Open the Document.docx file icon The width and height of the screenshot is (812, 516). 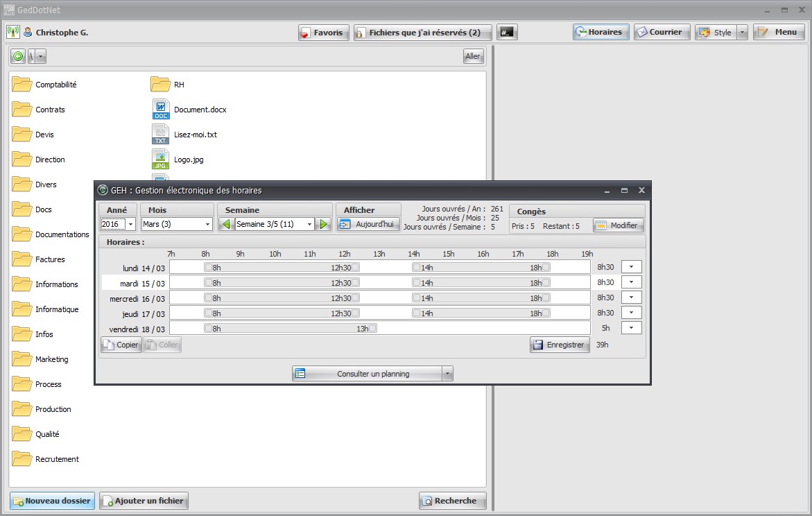[161, 110]
